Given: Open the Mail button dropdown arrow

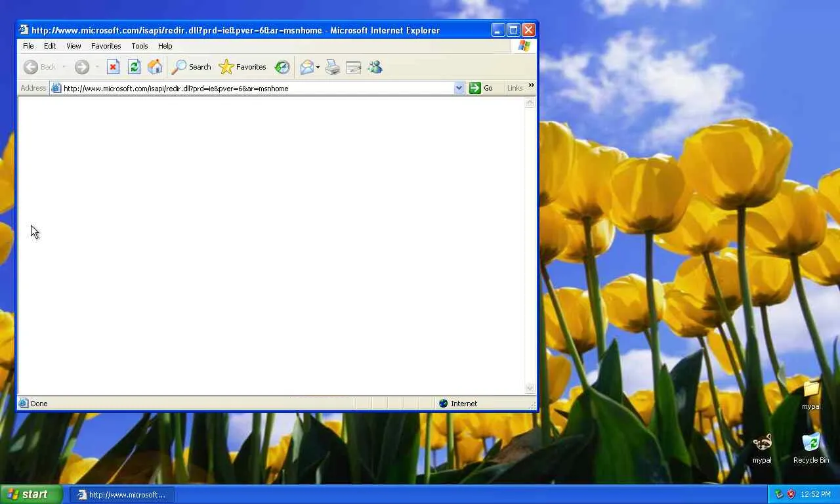Looking at the screenshot, I should 318,67.
